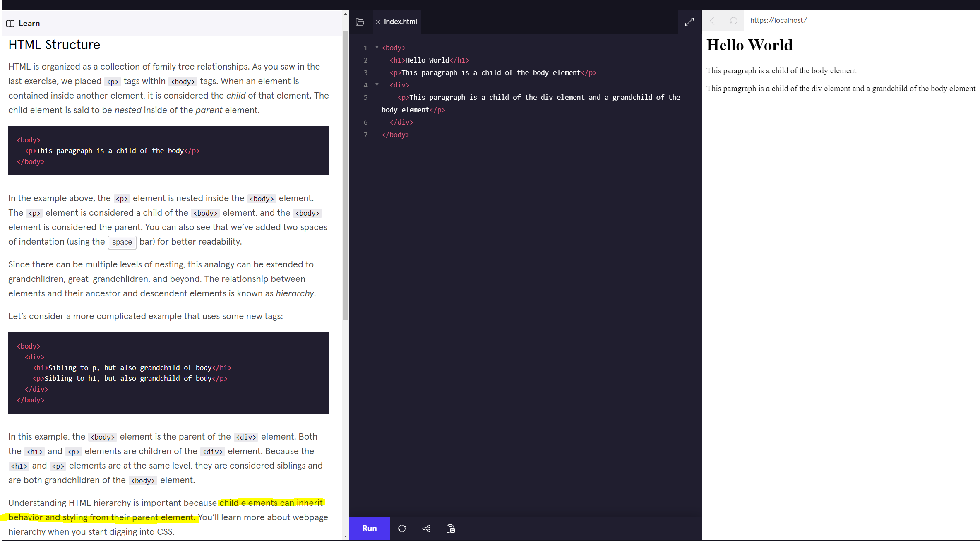Open the Learn panel header
The height and width of the screenshot is (541, 980).
pyautogui.click(x=29, y=24)
